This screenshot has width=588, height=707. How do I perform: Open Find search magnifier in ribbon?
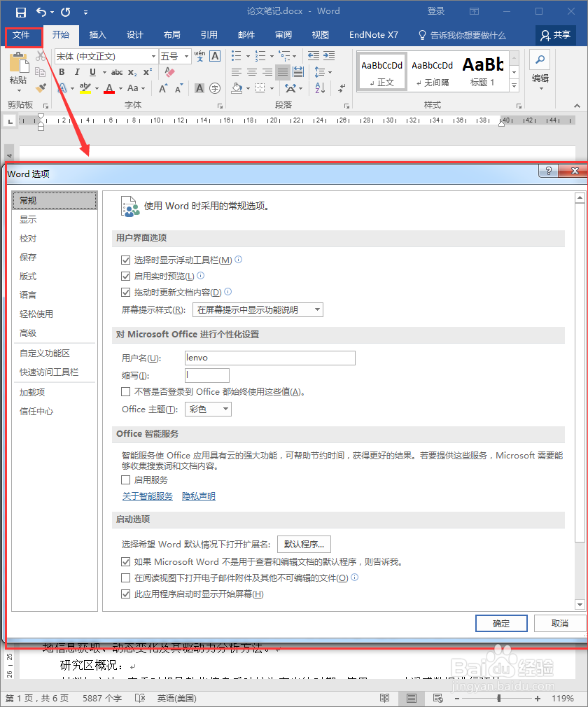tap(540, 59)
